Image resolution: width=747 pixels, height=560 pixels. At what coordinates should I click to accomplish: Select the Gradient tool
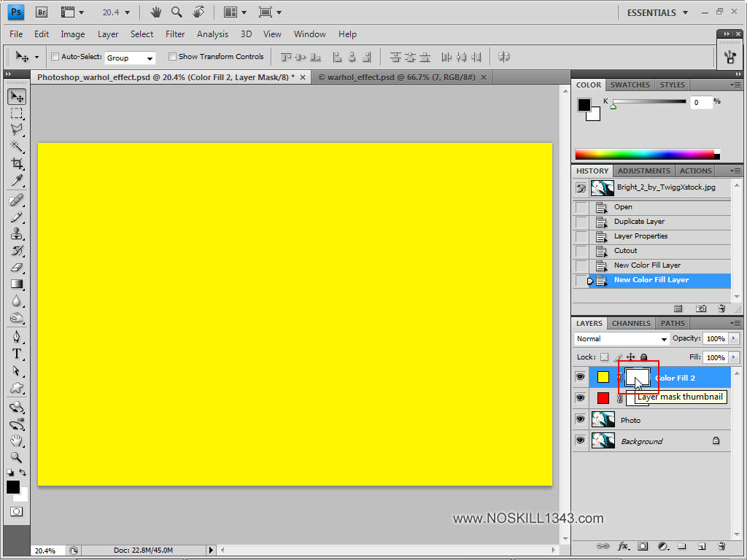tap(17, 284)
